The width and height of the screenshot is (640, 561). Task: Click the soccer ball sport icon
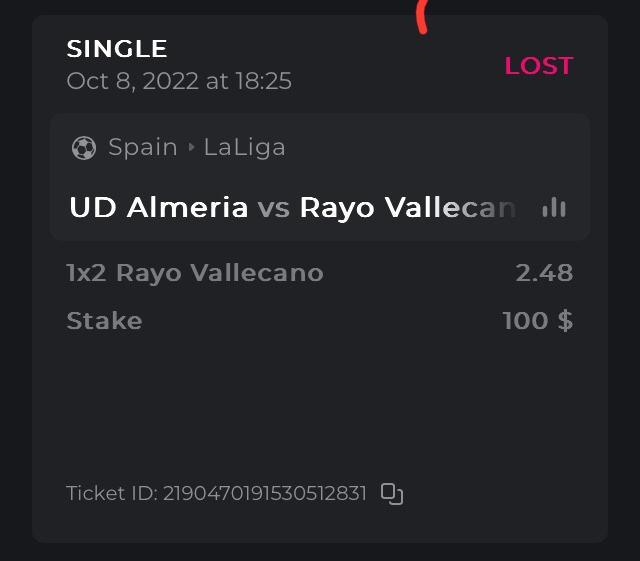tap(84, 148)
